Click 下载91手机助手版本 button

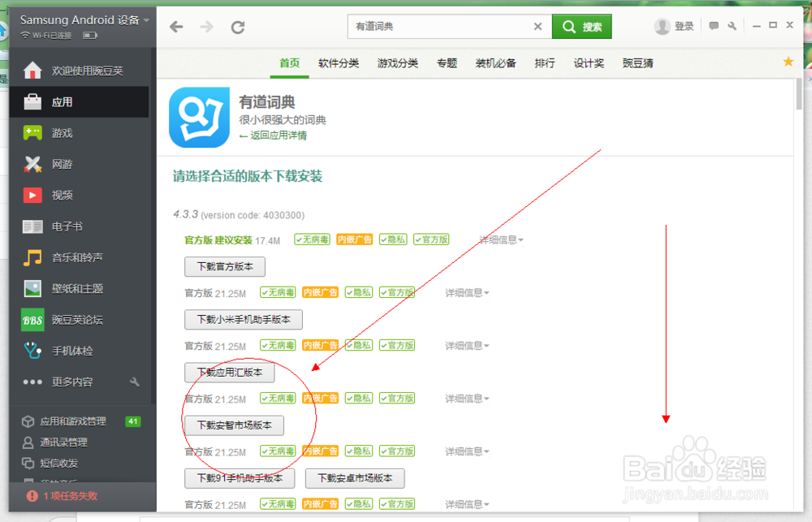tap(240, 478)
